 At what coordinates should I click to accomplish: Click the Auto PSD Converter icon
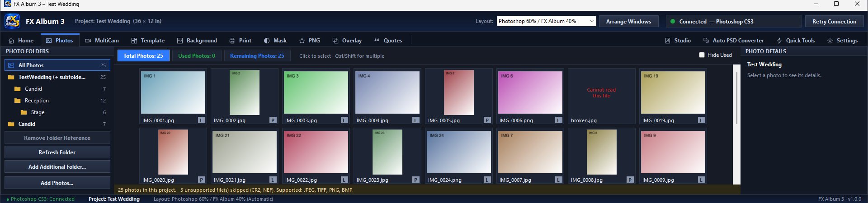706,41
